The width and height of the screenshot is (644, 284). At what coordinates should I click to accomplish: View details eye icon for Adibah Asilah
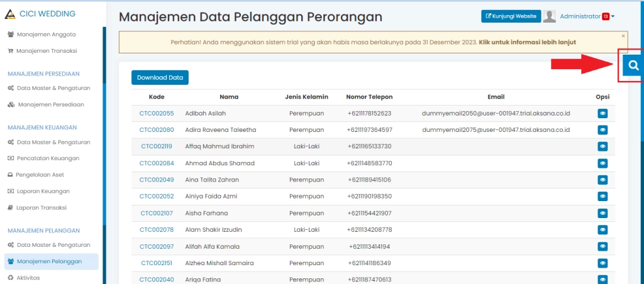(602, 114)
